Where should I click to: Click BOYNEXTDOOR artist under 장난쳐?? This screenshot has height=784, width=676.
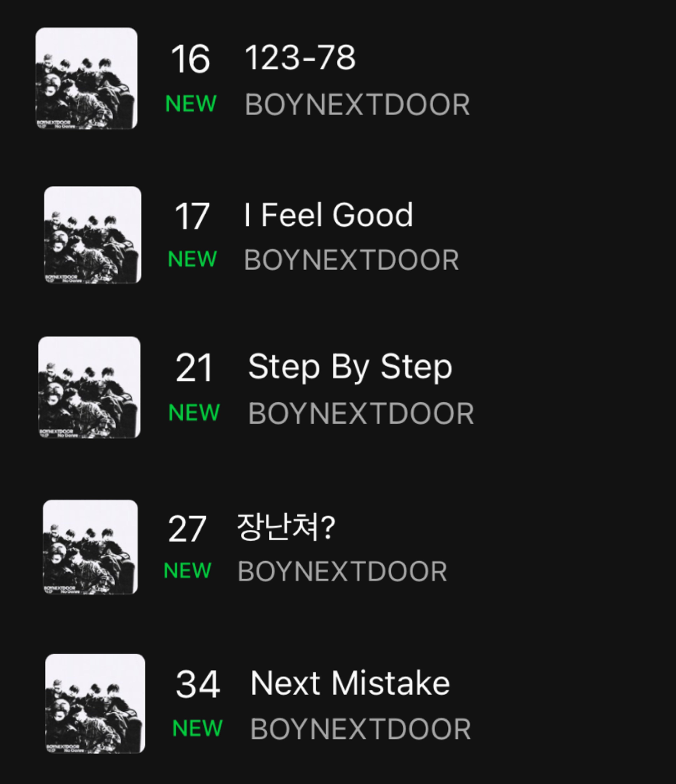pos(342,571)
